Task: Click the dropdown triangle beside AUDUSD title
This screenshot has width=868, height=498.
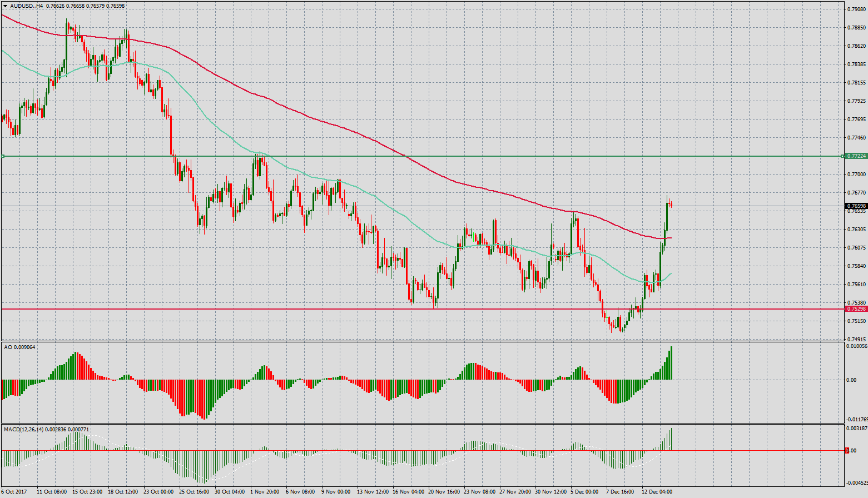Action: point(5,6)
